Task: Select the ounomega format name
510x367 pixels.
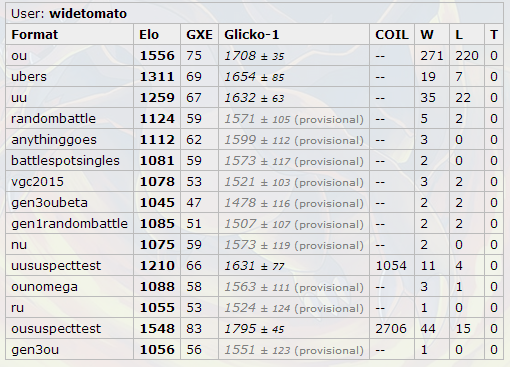Action: [44, 287]
